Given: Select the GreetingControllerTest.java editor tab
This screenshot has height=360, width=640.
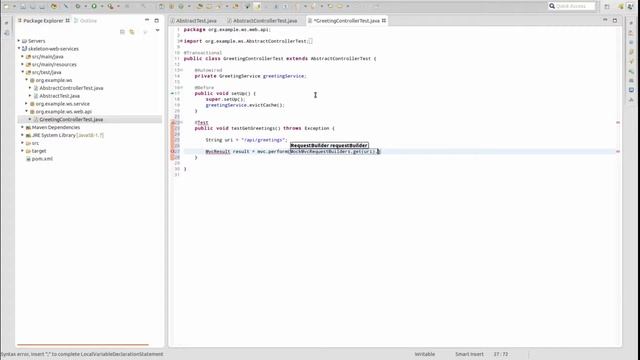Looking at the screenshot, I should pos(346,20).
